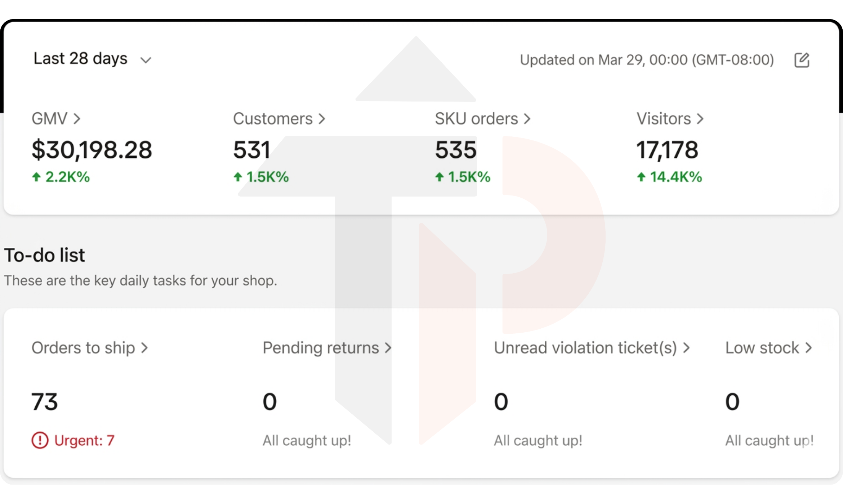This screenshot has height=504, width=843.
Task: Click the chevron arrow next to GMV
Action: [x=77, y=119]
